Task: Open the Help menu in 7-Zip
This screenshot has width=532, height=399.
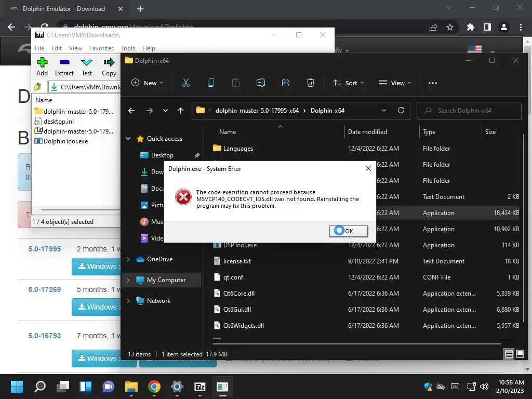Action: (149, 48)
